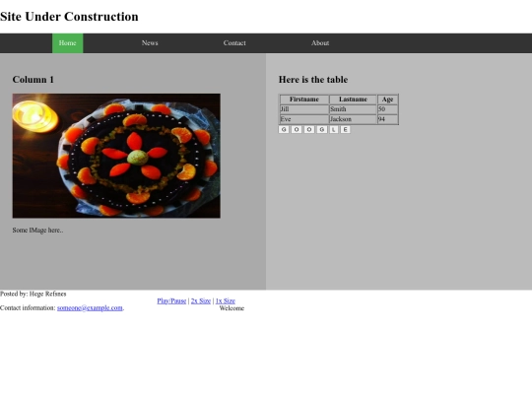Select the Jackson table cell

pos(353,119)
